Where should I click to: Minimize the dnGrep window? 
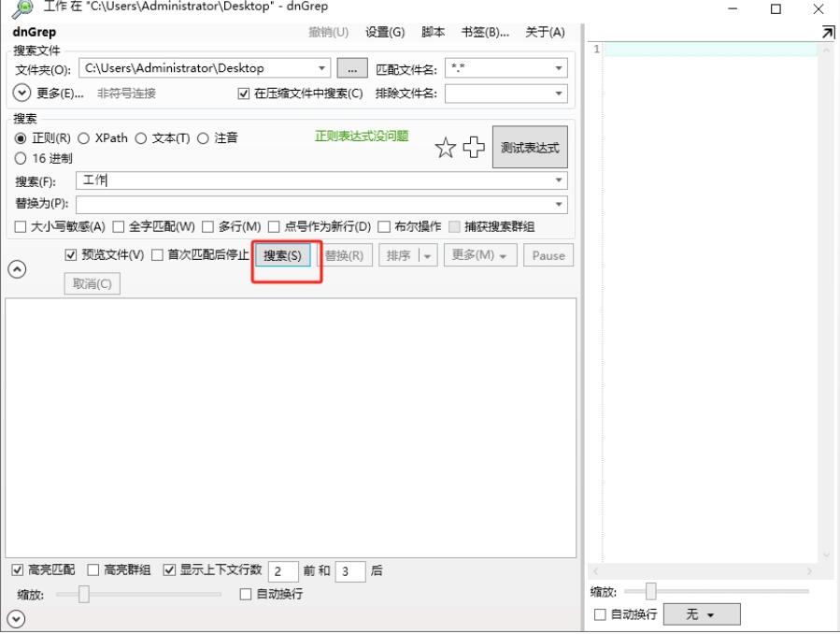[733, 9]
